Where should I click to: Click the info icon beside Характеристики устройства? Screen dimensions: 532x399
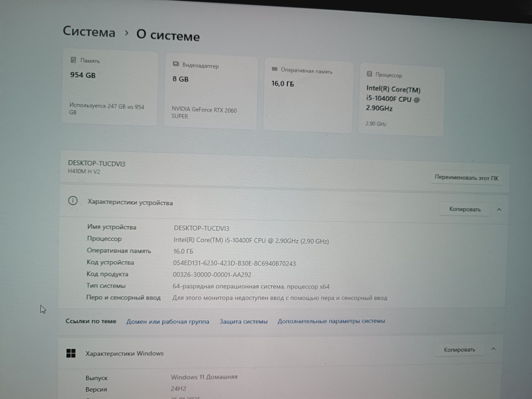pos(73,201)
